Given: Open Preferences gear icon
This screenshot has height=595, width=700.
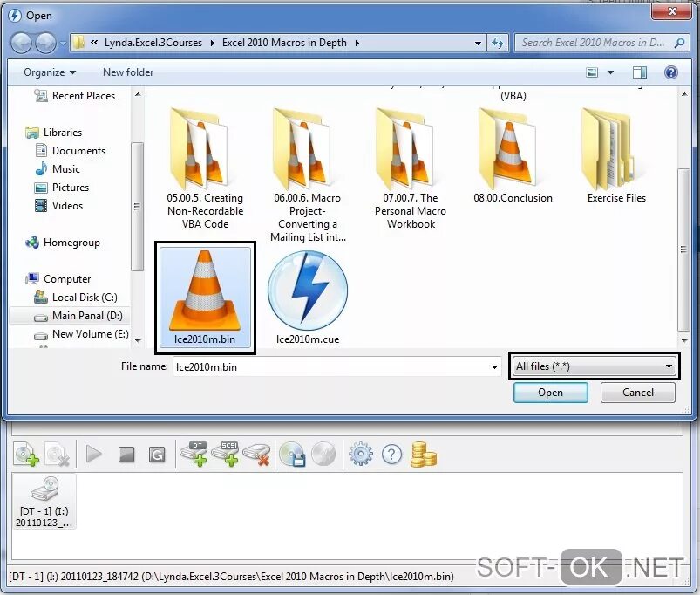Looking at the screenshot, I should [361, 455].
